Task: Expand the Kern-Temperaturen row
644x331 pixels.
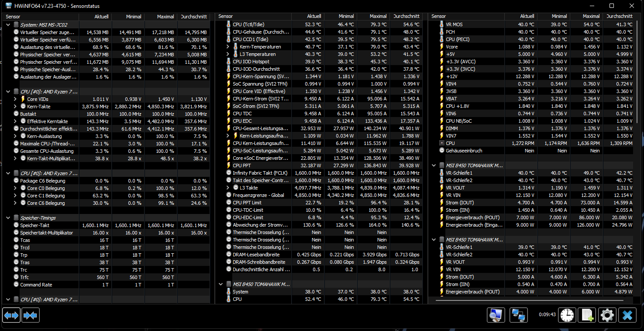Action: [x=228, y=47]
